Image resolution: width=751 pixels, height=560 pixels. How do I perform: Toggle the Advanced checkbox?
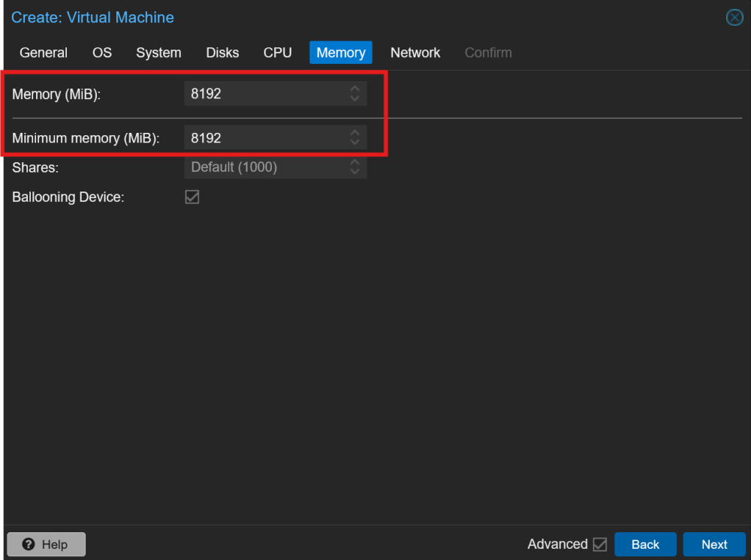coord(599,545)
